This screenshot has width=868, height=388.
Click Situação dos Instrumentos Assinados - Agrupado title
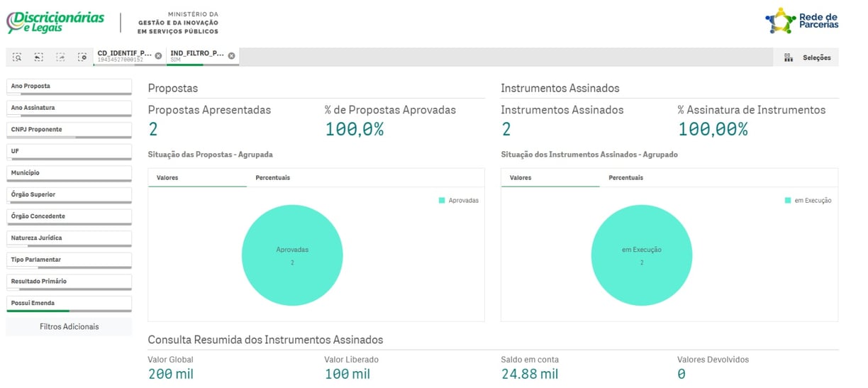tap(589, 154)
